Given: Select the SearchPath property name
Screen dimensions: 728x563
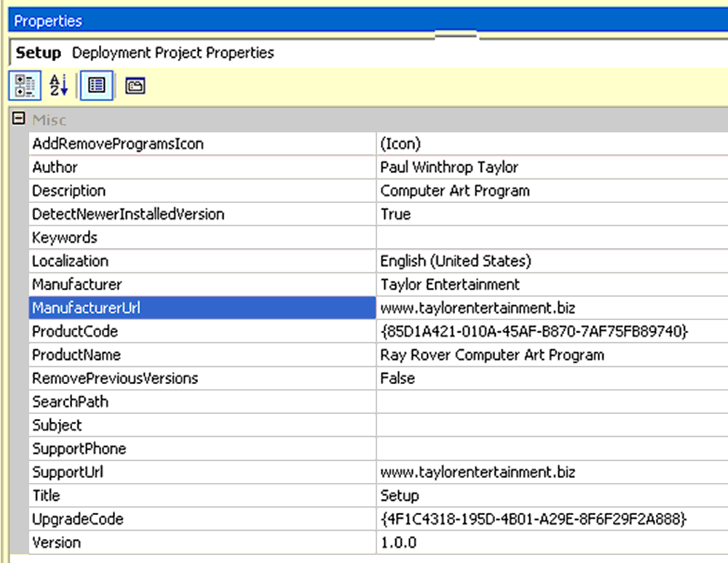Looking at the screenshot, I should click(x=202, y=402).
